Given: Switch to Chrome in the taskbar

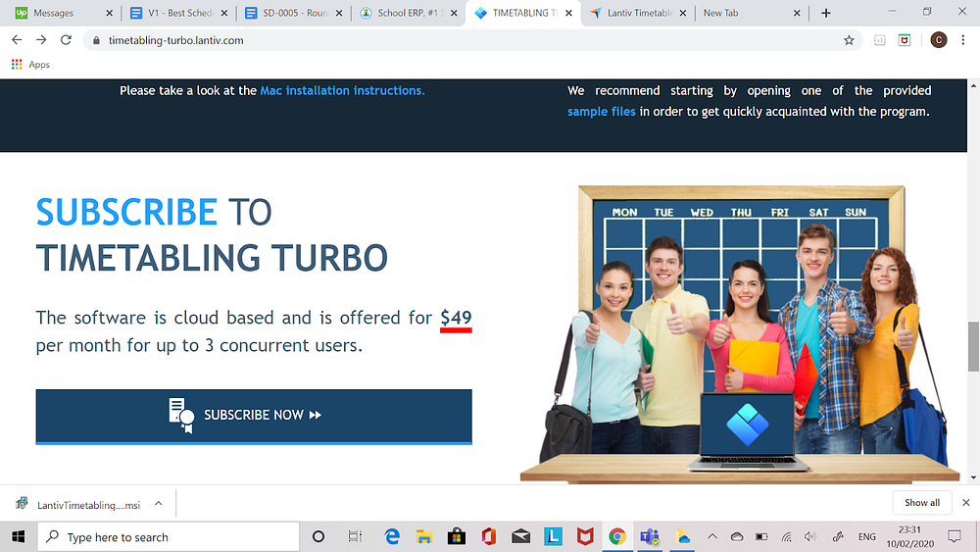Looking at the screenshot, I should pos(617,536).
